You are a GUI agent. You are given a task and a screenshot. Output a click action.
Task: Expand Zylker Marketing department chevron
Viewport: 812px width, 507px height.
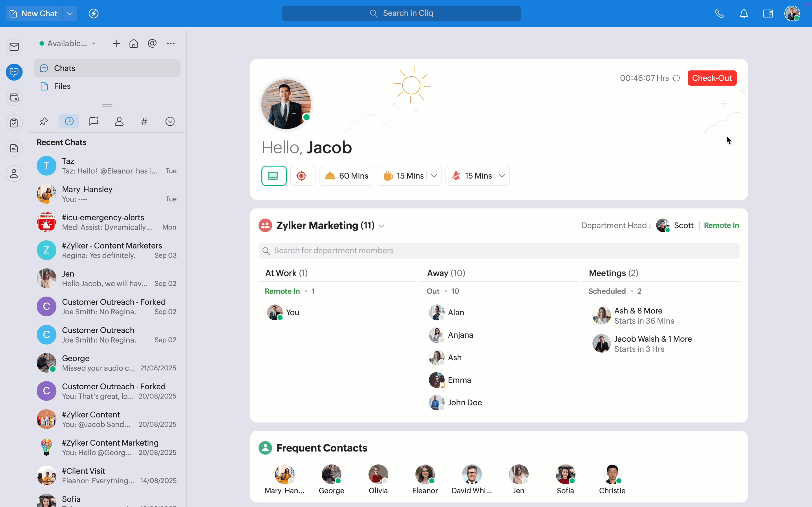pos(381,226)
